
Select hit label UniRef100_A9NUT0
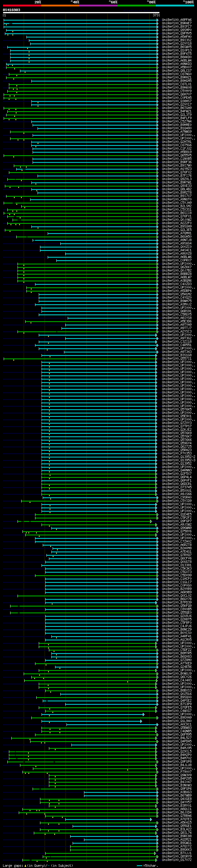coord(177,199)
